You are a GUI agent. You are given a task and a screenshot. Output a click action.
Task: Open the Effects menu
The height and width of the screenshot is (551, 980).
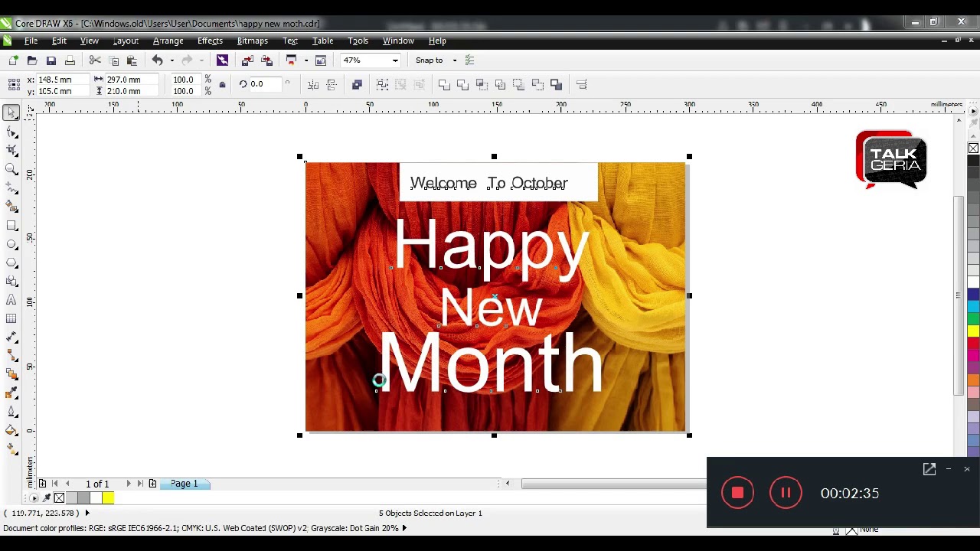point(210,41)
